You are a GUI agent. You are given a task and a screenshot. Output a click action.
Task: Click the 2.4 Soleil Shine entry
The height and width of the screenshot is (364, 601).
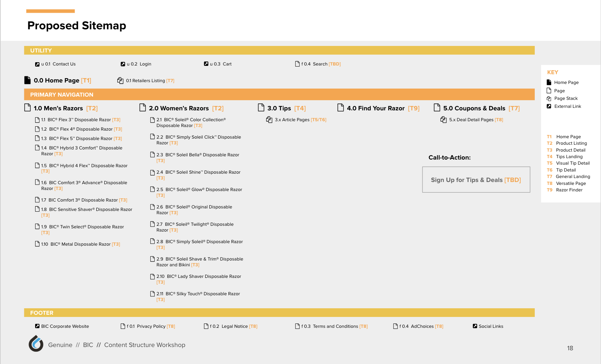pos(198,175)
